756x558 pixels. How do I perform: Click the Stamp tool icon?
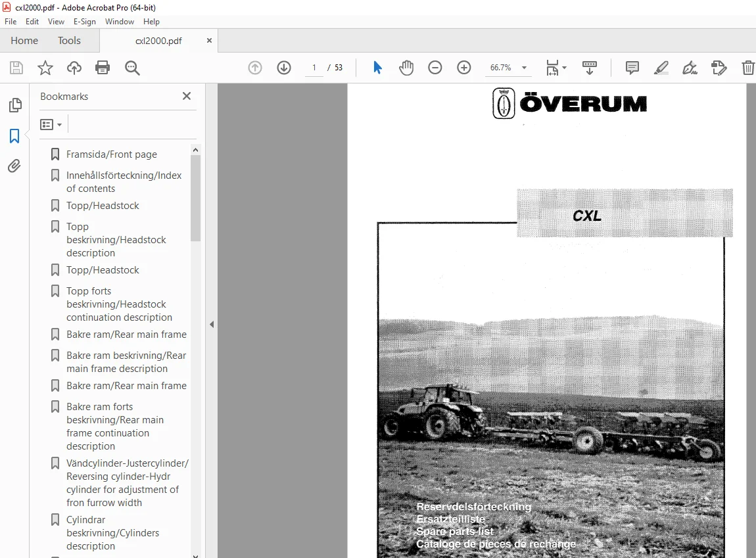tap(719, 68)
